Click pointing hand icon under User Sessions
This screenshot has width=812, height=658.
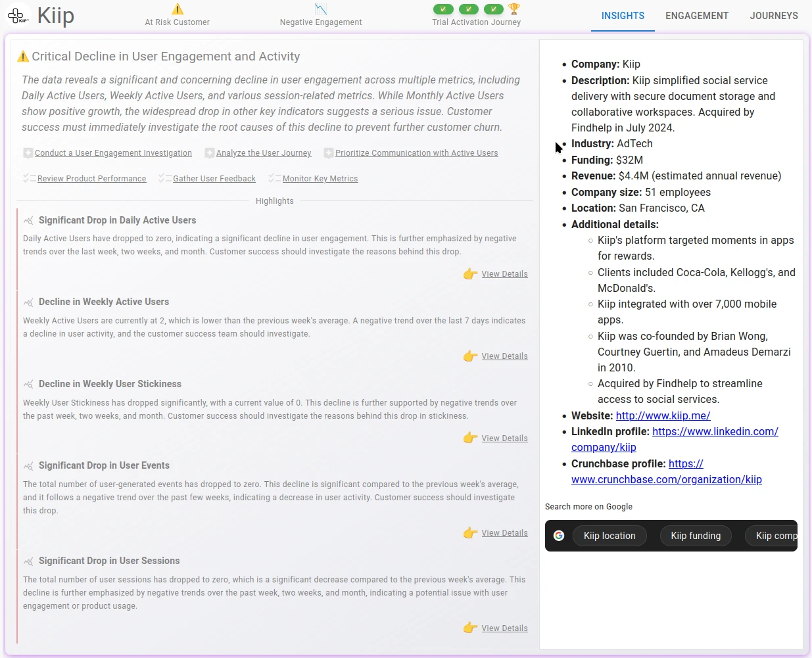tap(470, 628)
